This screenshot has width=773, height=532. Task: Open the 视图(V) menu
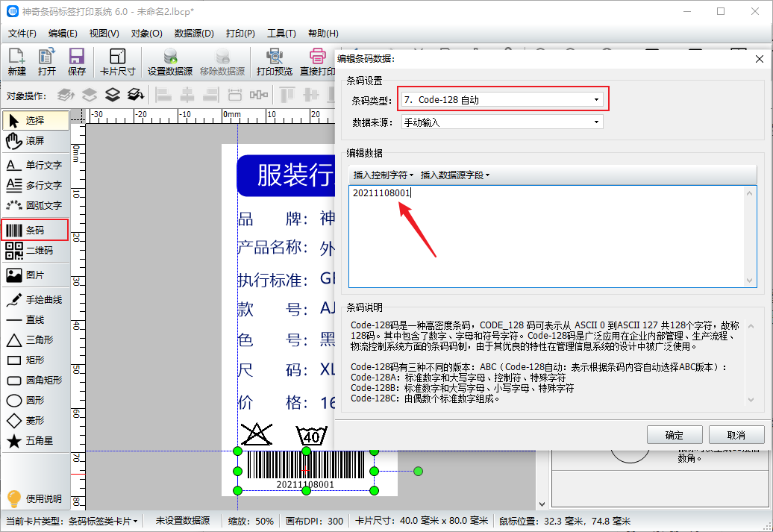(104, 34)
